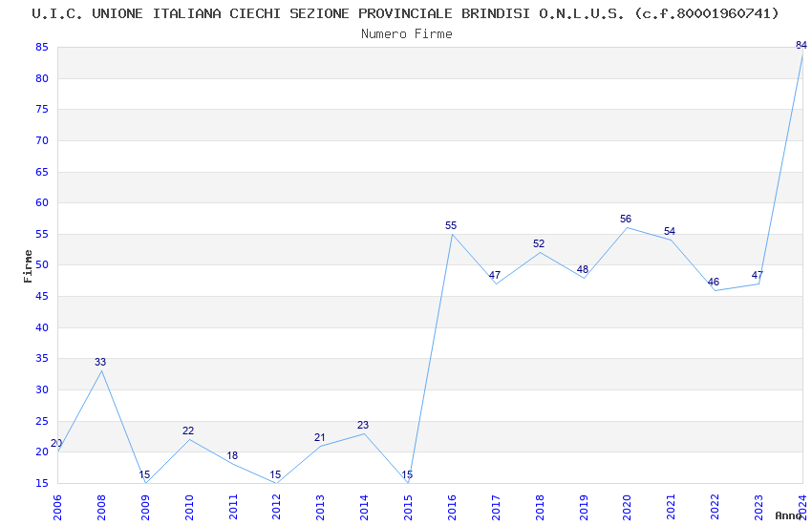The image size is (812, 525).
Task: Click the data label 54 for 2021
Action: tap(669, 231)
